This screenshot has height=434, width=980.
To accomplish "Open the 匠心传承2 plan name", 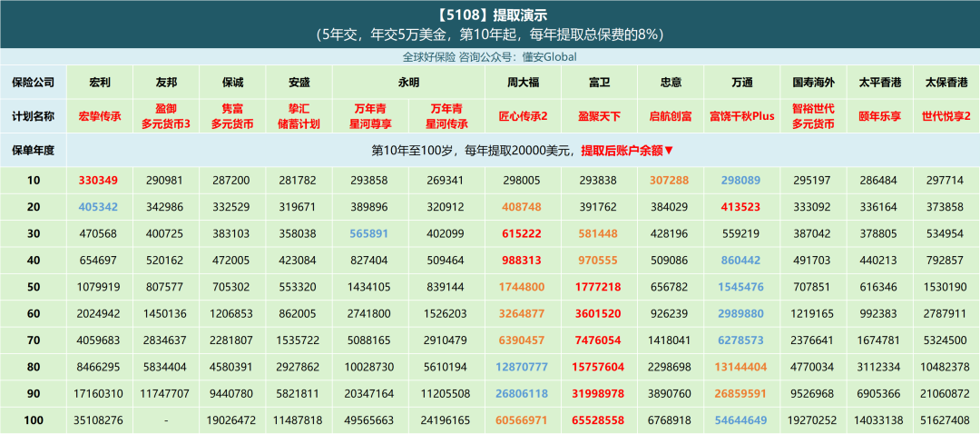I will click(523, 116).
